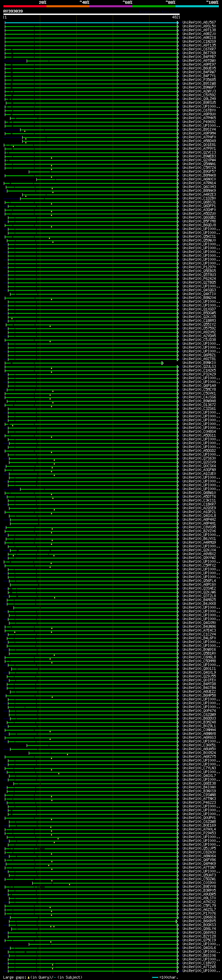This screenshot has height=980, width=222.
Task: Select the UniRef100_C6TKR7 entry
Action: coord(199,49)
